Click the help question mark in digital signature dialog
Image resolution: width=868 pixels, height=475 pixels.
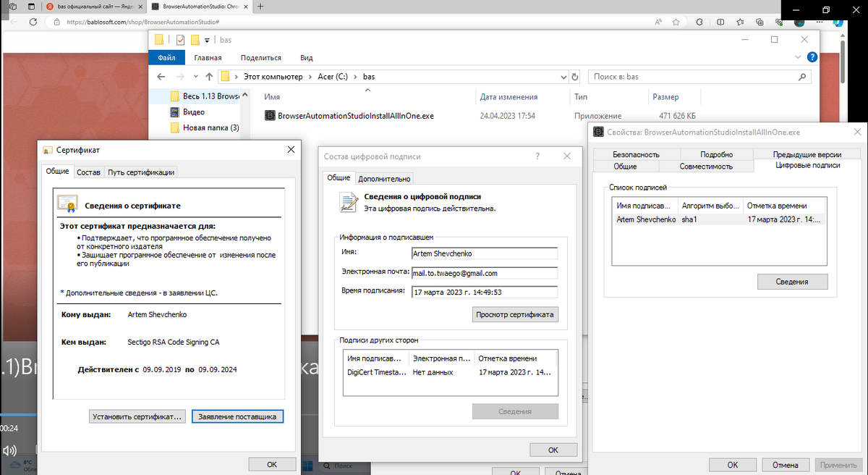pyautogui.click(x=537, y=156)
